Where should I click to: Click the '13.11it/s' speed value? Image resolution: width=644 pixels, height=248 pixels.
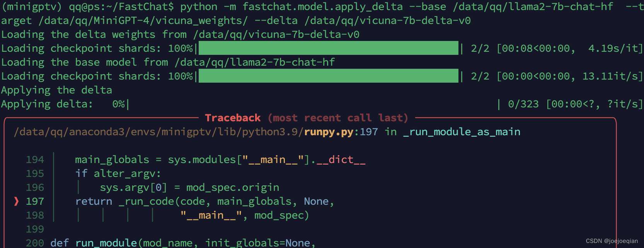click(x=610, y=76)
